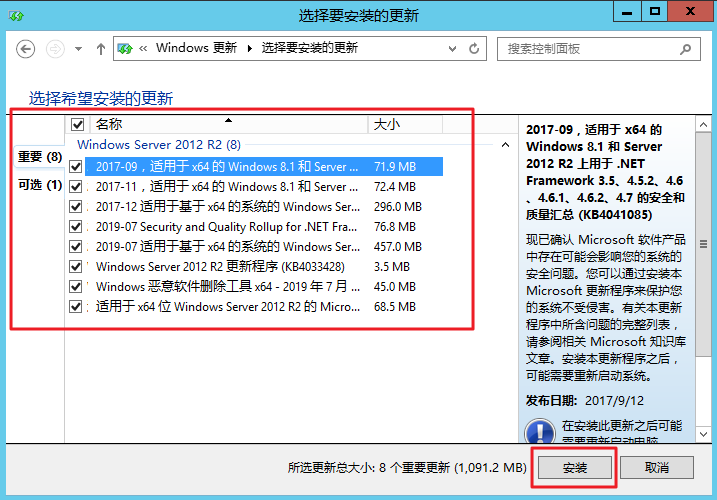Switch to the 可选 (1) tab

[x=40, y=185]
